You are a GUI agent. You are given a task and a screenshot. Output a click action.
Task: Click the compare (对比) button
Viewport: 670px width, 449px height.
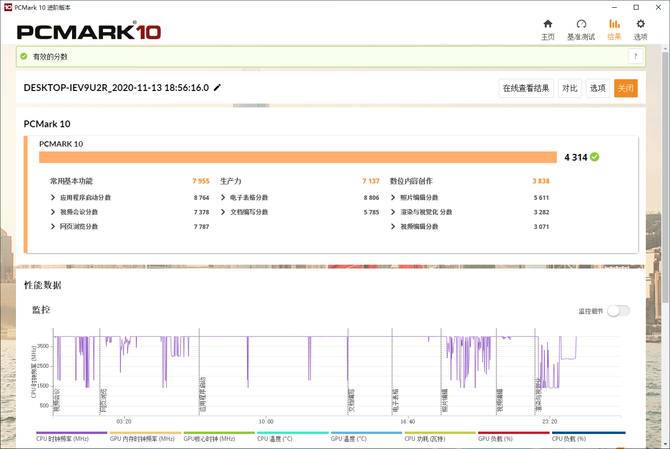tap(570, 88)
